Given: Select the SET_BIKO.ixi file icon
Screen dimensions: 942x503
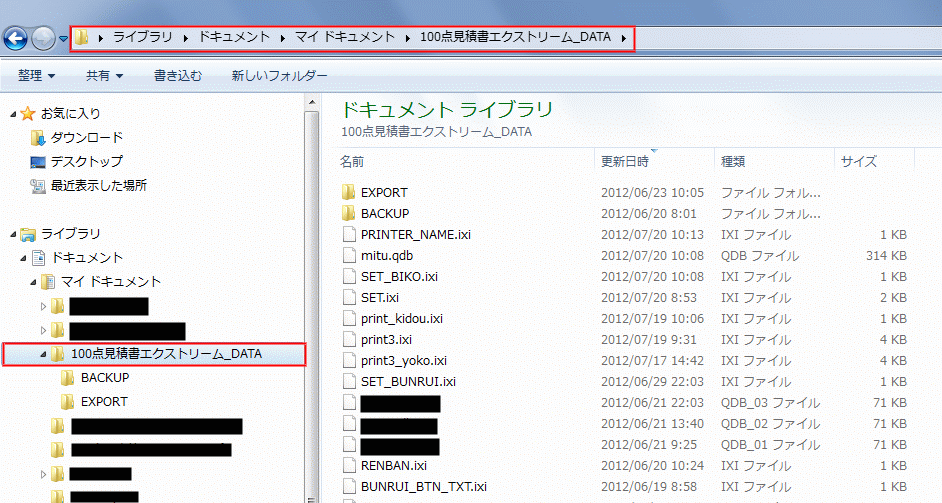Looking at the screenshot, I should click(x=349, y=276).
